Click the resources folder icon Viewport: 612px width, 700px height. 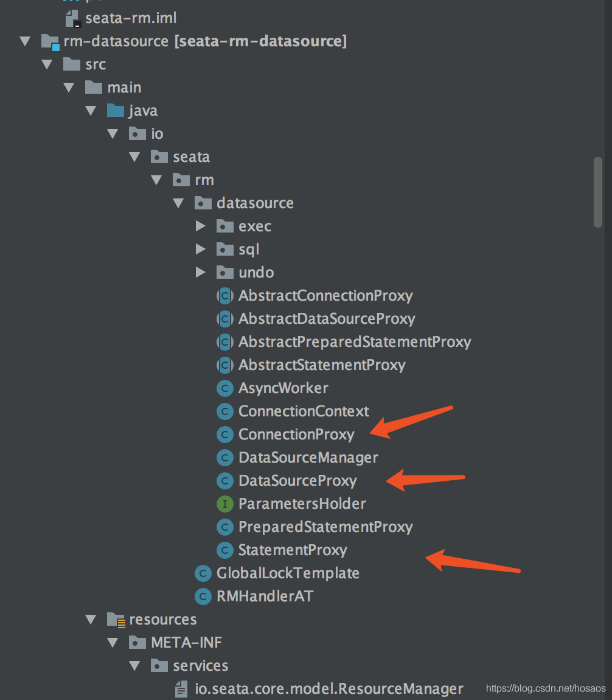point(116,620)
